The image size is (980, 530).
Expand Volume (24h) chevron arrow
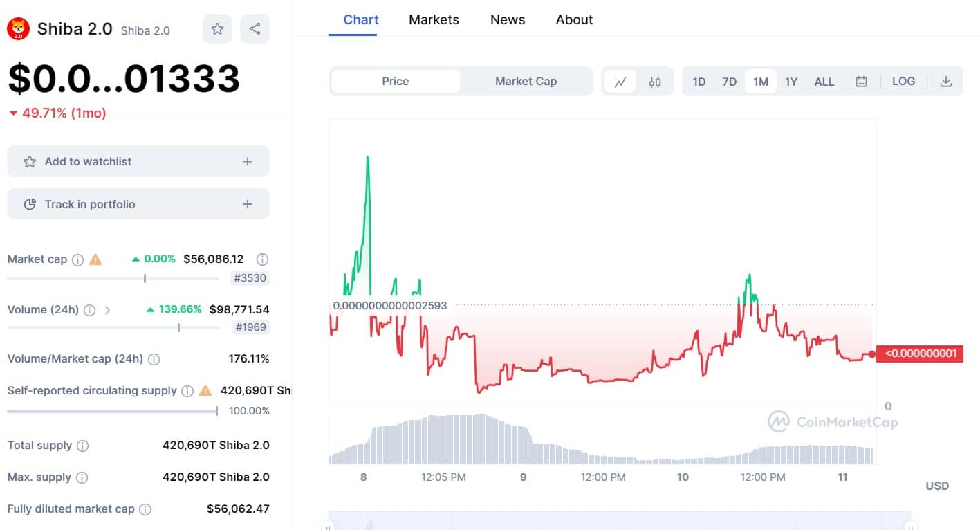tap(107, 310)
